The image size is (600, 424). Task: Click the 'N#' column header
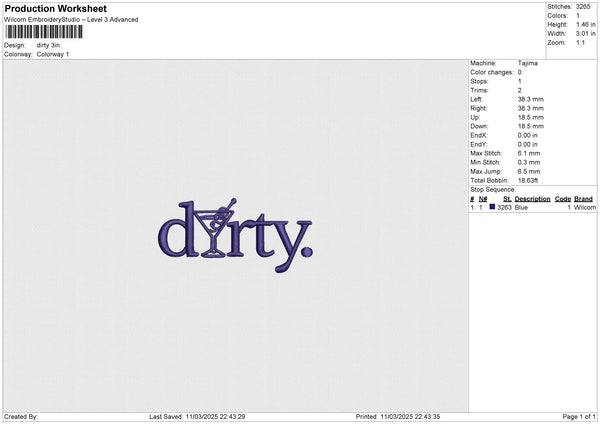click(x=483, y=199)
